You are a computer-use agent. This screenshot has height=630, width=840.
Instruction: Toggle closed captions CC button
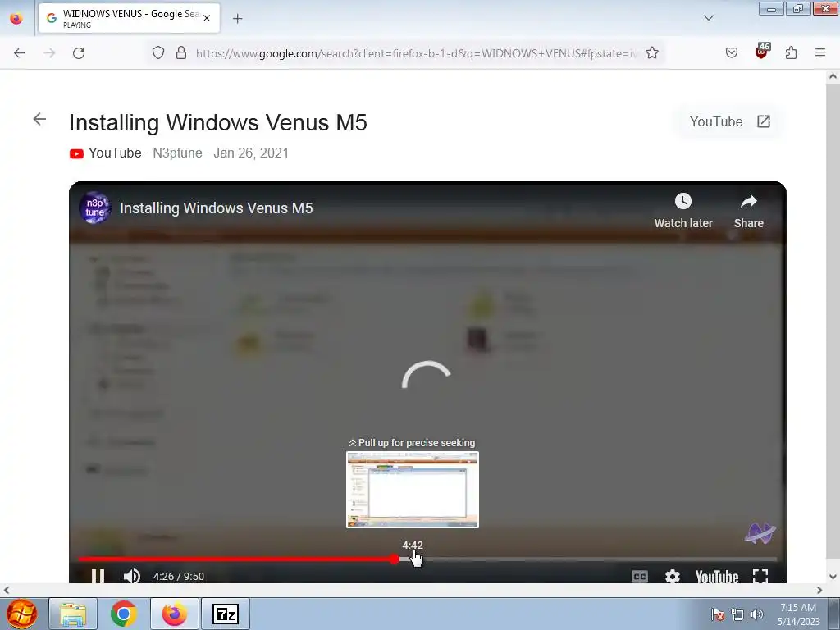pos(640,577)
